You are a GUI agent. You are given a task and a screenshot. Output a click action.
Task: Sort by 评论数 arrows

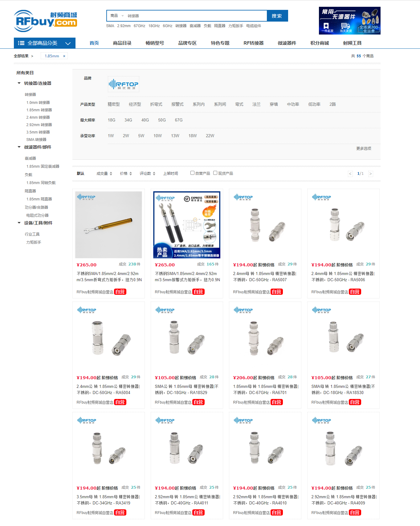154,174
